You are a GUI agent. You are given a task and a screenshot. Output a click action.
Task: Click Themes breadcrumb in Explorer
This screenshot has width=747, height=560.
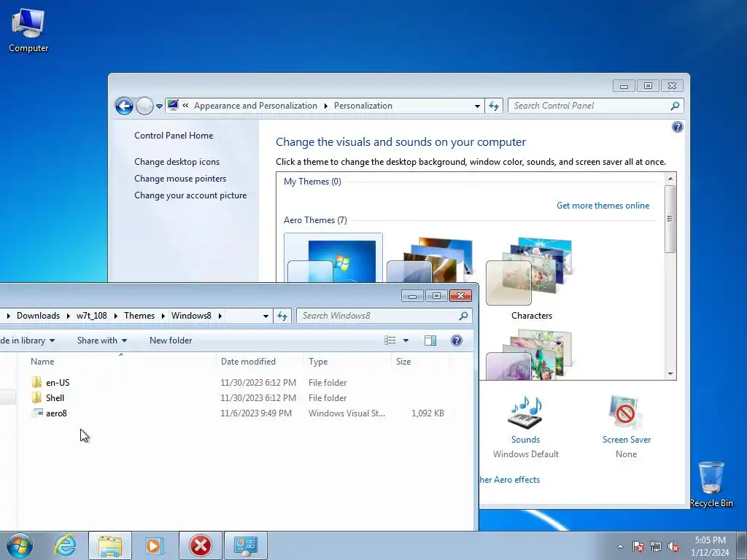click(x=139, y=316)
